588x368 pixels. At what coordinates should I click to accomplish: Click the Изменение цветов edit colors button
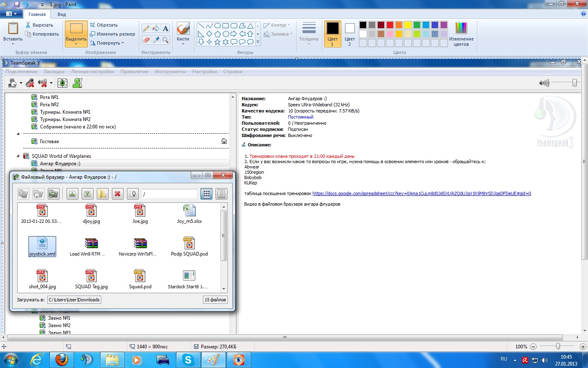(x=461, y=34)
